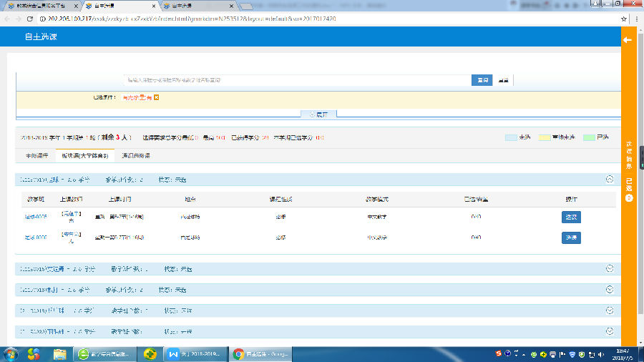The image size is (644, 362).
Task: Switch to the 通识选修课 tab
Action: 135,155
